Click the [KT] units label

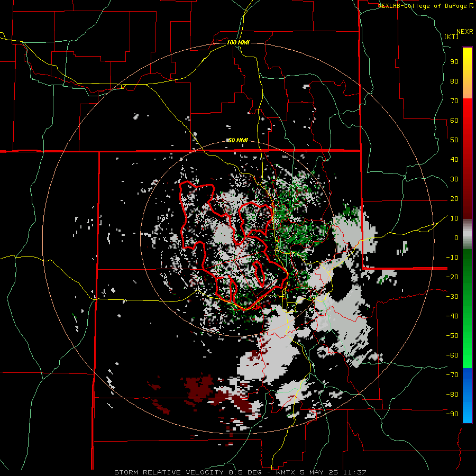tap(452, 36)
